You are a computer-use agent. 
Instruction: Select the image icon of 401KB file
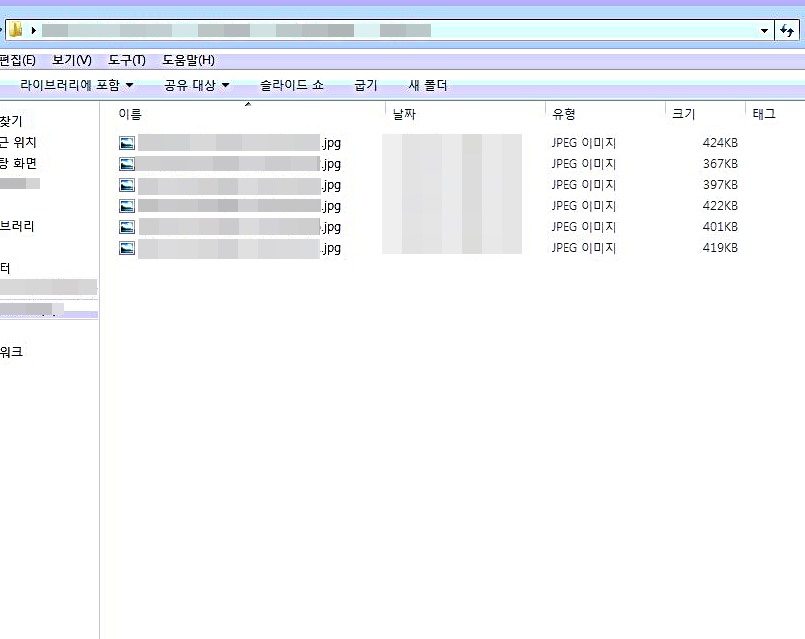point(127,227)
